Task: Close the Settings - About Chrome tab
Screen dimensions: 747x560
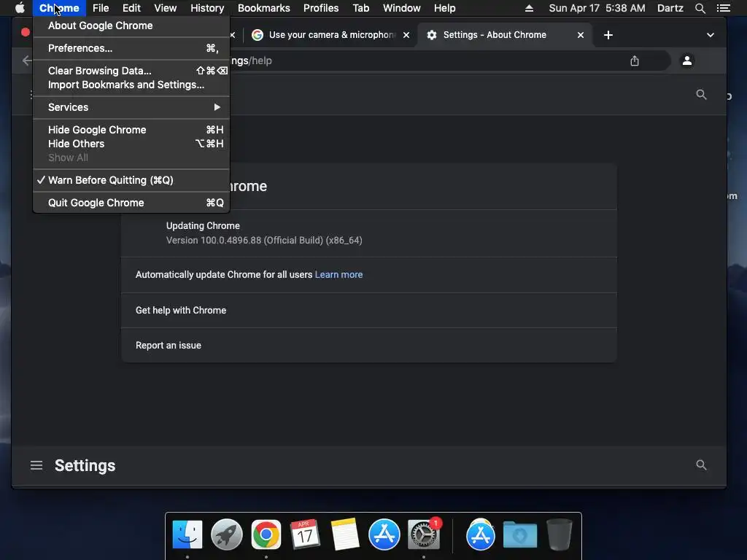Action: (x=580, y=35)
